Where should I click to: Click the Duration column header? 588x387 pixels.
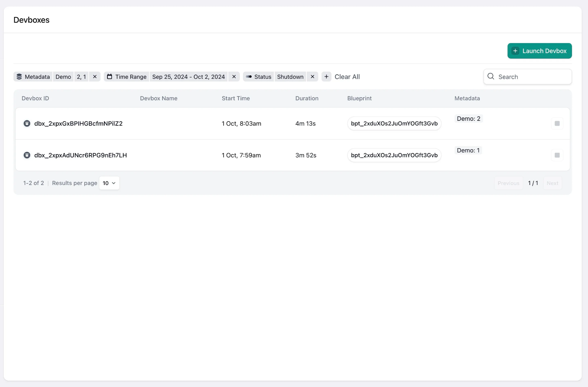point(306,98)
